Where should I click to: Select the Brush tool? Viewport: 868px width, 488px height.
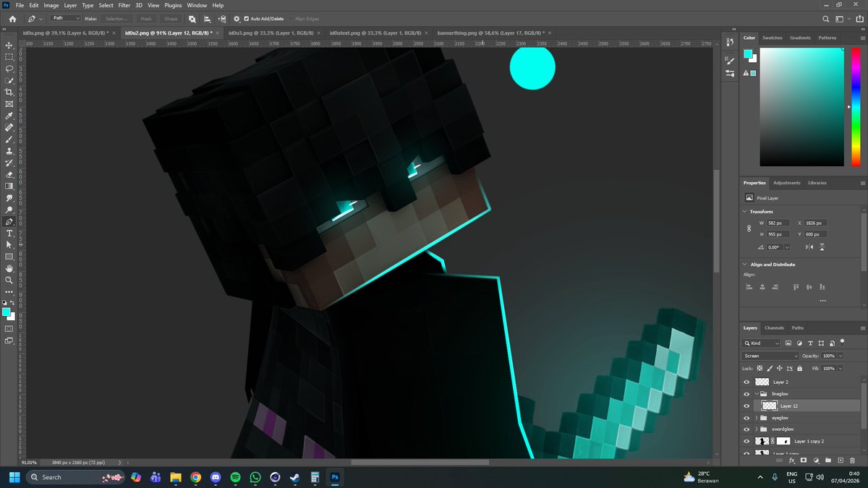pos(9,139)
